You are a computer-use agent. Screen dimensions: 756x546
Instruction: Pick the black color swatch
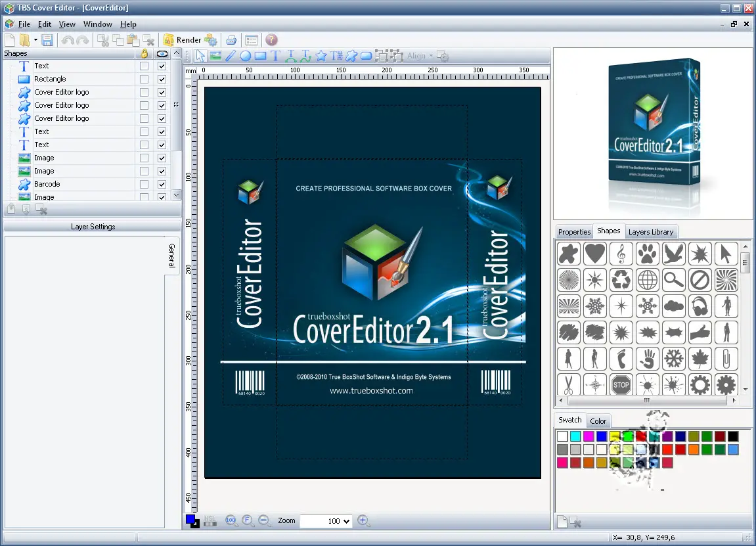pyautogui.click(x=733, y=436)
